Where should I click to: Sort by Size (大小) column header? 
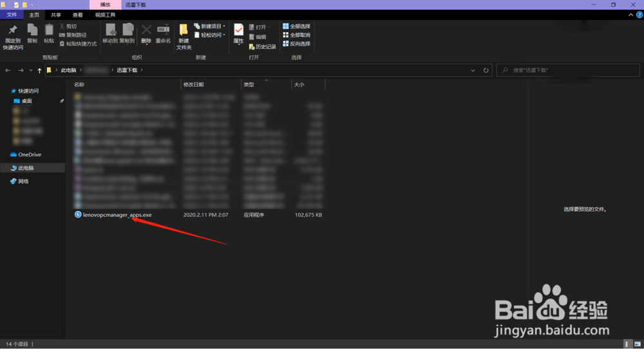pyautogui.click(x=308, y=84)
